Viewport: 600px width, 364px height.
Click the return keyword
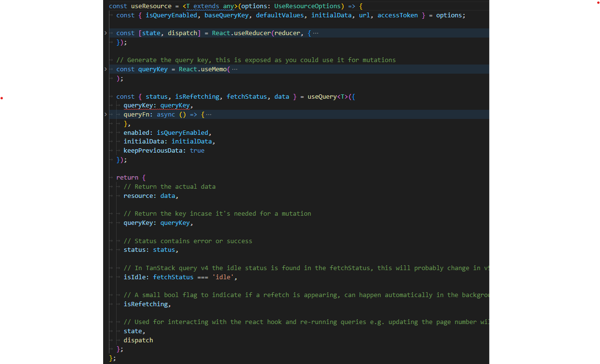click(x=127, y=178)
